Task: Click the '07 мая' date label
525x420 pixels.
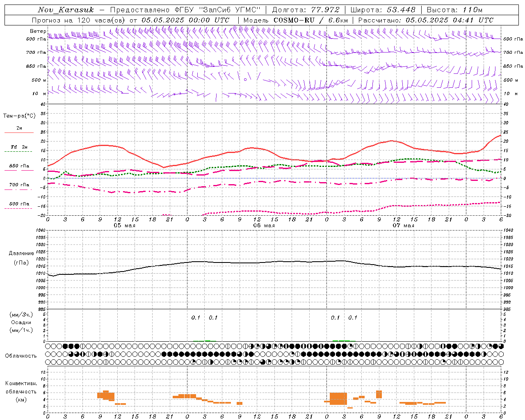Action: click(403, 226)
